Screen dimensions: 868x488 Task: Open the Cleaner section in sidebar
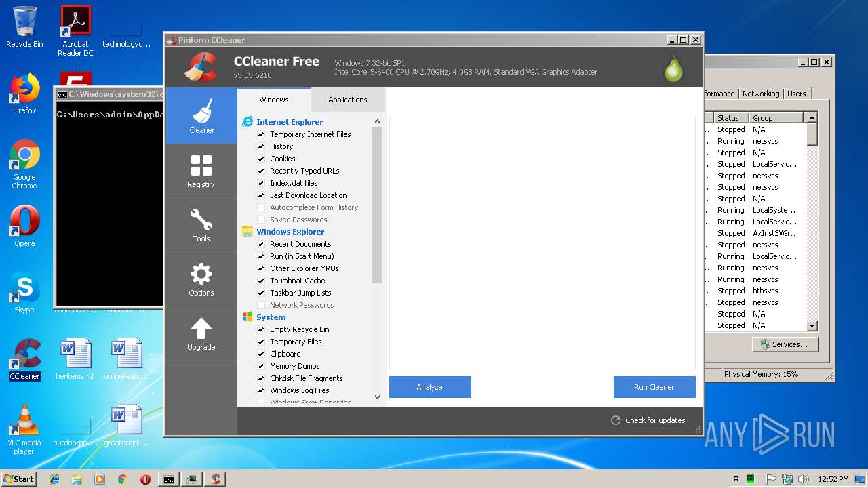[x=201, y=116]
